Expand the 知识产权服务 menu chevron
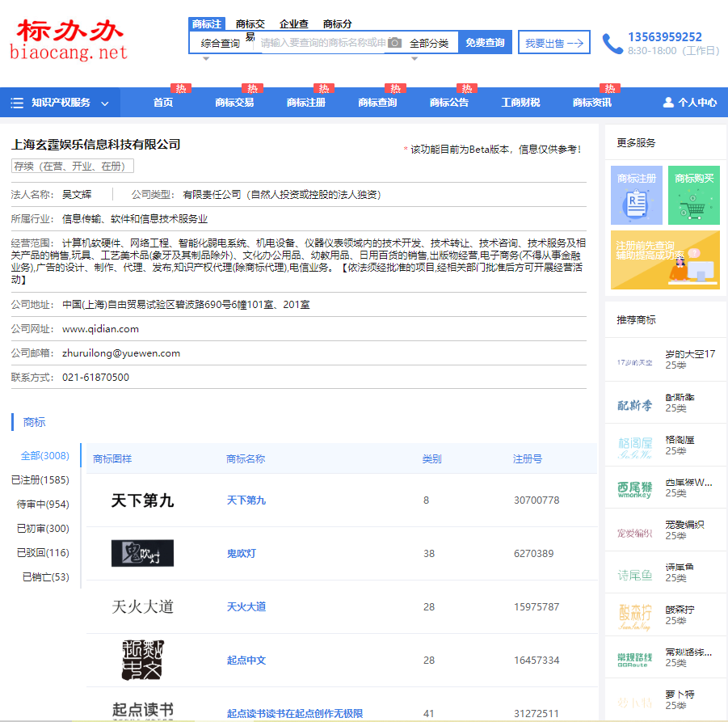This screenshot has height=722, width=728. tap(105, 103)
